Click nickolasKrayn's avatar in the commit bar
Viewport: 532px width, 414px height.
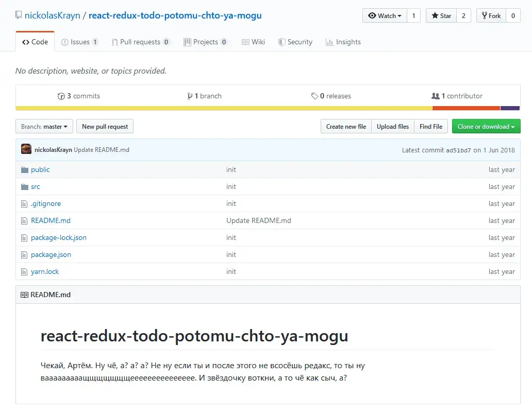(x=26, y=149)
